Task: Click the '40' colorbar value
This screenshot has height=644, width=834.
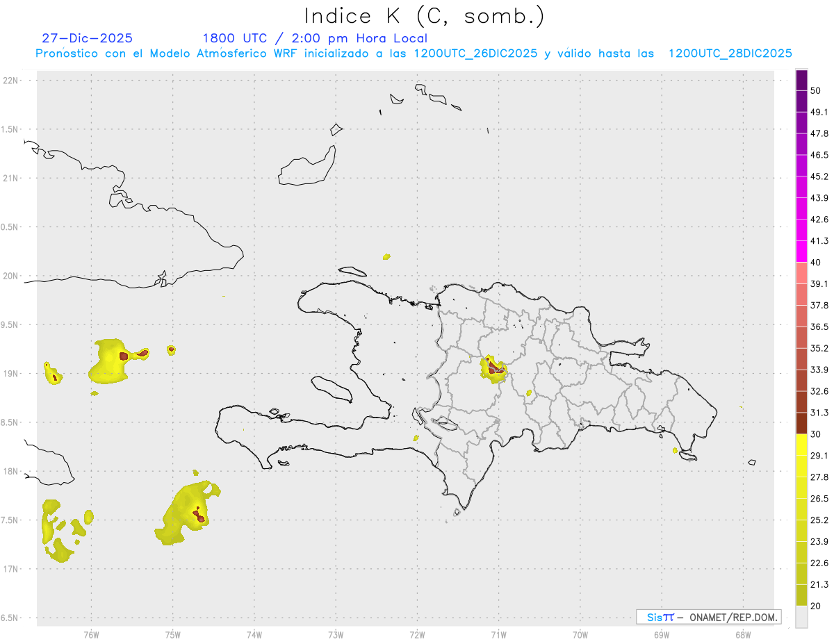Action: point(816,263)
